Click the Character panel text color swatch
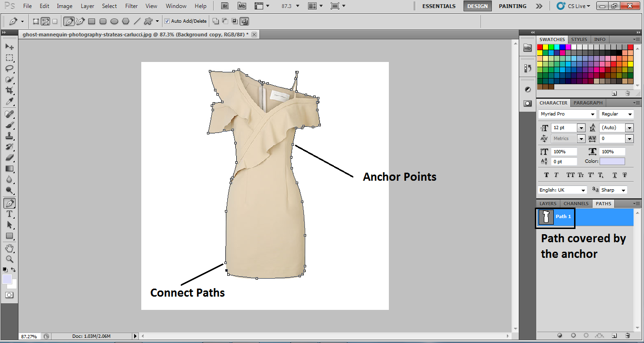 (x=612, y=161)
